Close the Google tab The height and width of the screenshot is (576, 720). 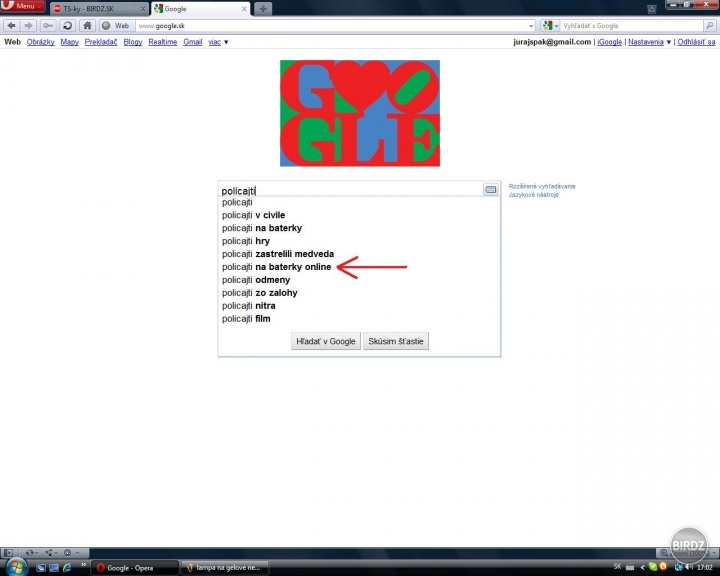click(x=244, y=9)
